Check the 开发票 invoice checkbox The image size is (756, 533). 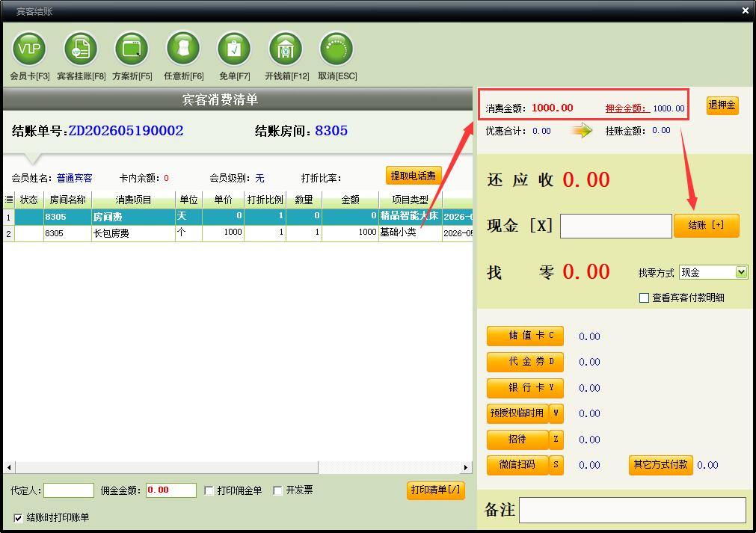277,490
